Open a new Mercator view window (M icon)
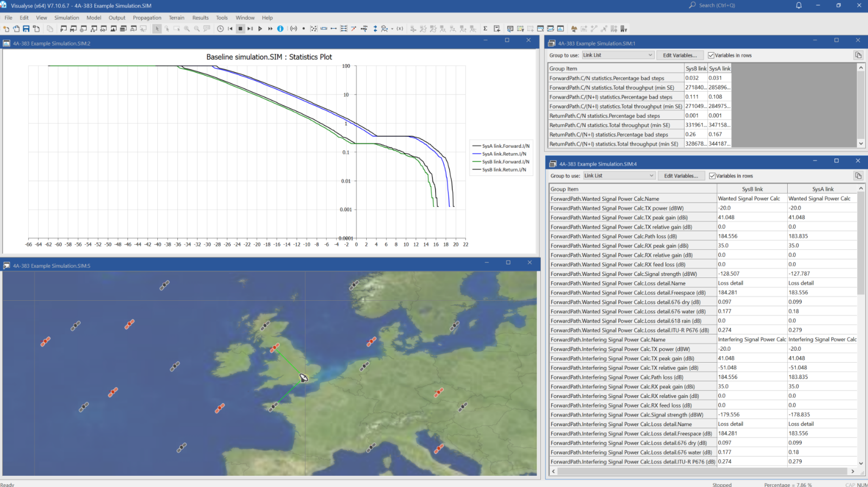Screen dimensions: 868x487 tap(73, 29)
